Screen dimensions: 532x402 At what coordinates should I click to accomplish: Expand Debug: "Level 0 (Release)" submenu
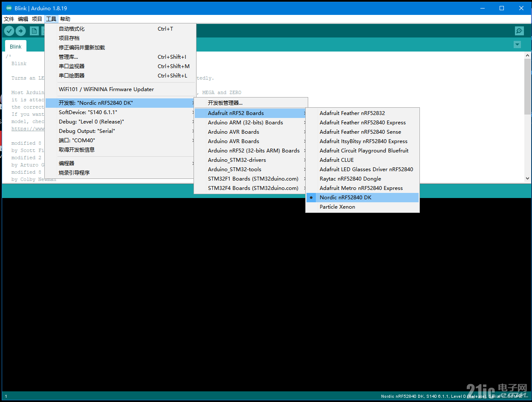tap(121, 122)
